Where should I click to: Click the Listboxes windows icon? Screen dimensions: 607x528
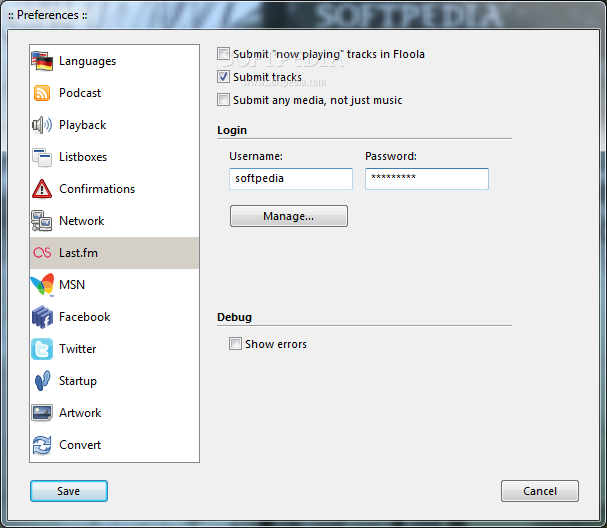[42, 157]
